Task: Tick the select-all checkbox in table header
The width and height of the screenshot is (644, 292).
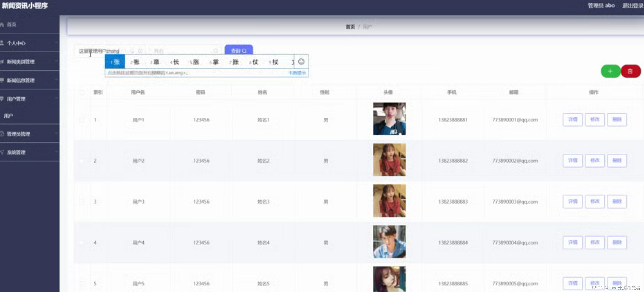Action: click(x=82, y=92)
